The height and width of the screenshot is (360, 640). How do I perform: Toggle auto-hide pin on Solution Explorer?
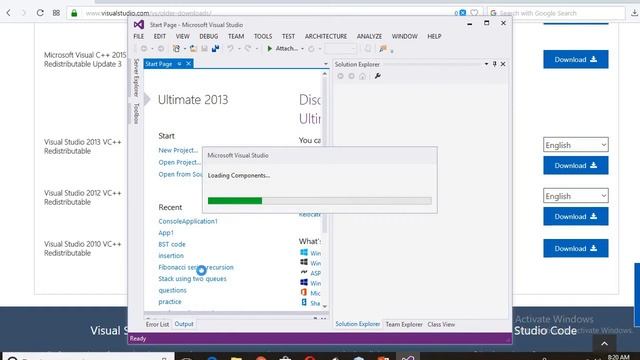pos(495,64)
